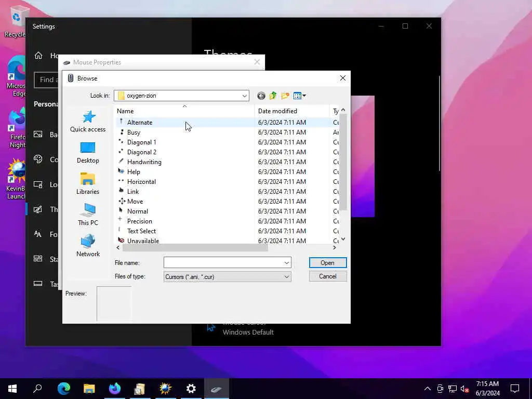Viewport: 532px width, 399px height.
Task: Open Fonts icon in Settings sidebar
Action: (x=38, y=234)
